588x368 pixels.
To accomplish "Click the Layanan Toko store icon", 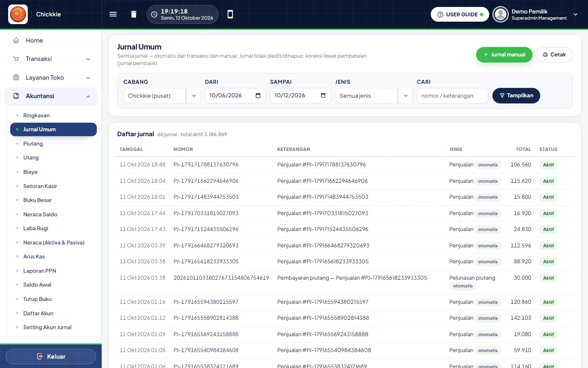I will pos(16,78).
